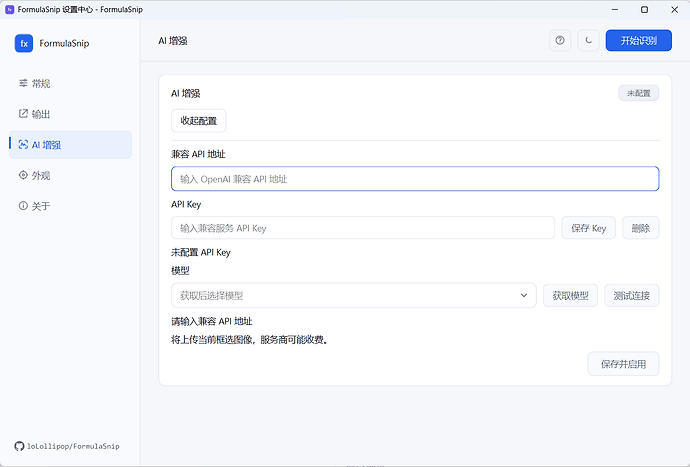
Task: Click the 模型 field label
Action: pyautogui.click(x=180, y=271)
